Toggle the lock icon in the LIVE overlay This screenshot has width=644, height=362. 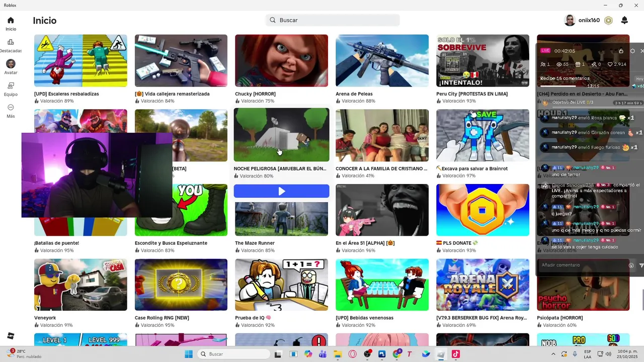[x=621, y=51]
